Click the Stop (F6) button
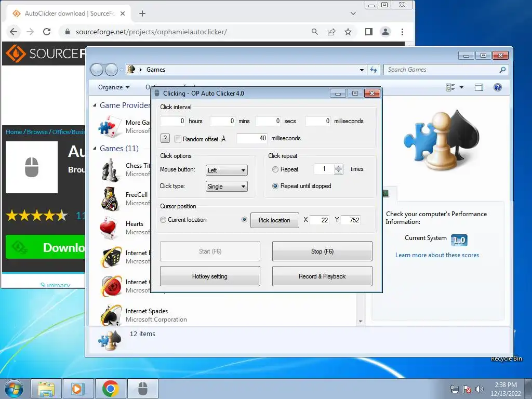Screen dimensions: 532x399 [x=322, y=251]
